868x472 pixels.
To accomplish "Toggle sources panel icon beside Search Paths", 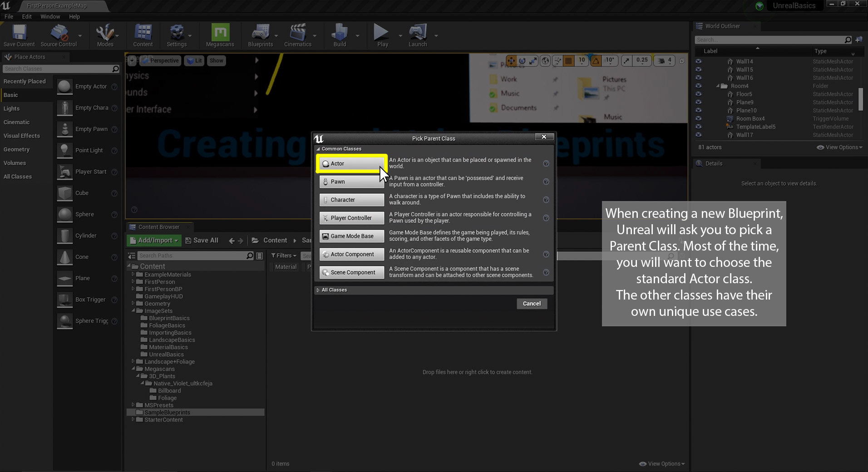I will 132,256.
